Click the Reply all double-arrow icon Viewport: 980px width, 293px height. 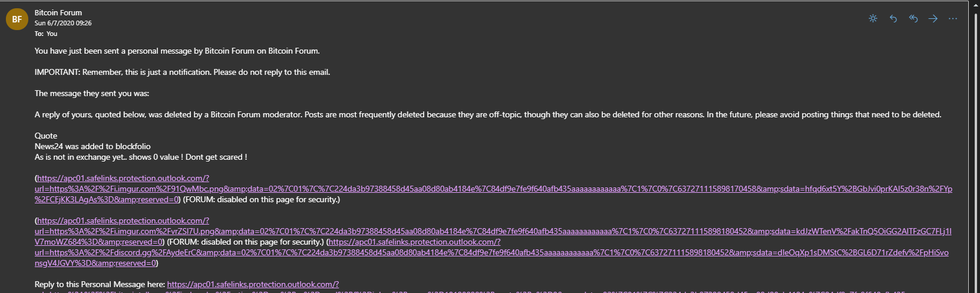click(x=913, y=18)
